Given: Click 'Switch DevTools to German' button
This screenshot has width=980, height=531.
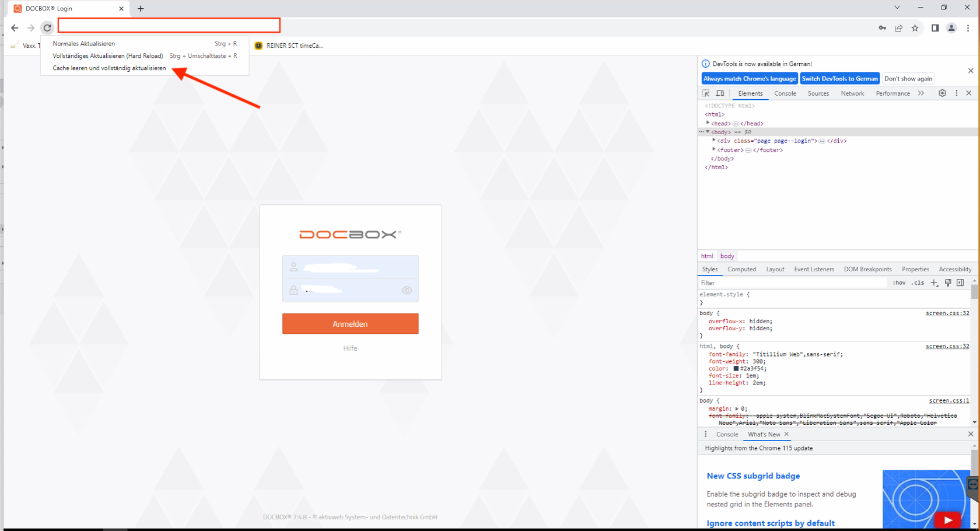Looking at the screenshot, I should click(x=839, y=79).
